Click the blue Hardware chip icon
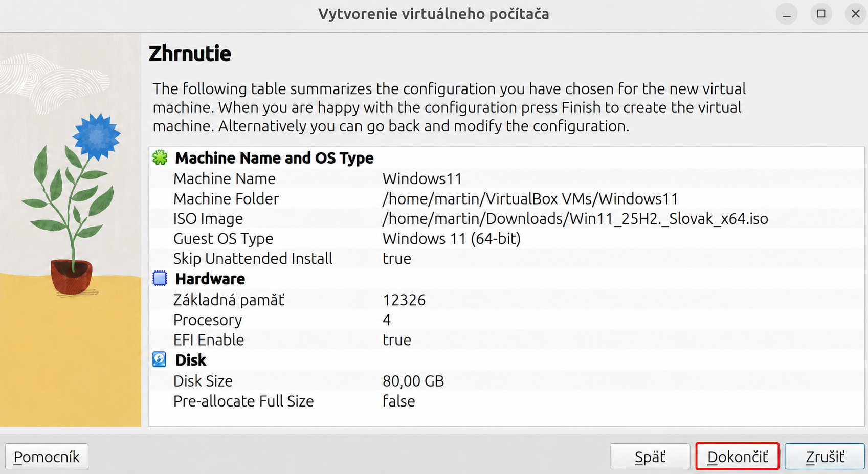The height and width of the screenshot is (474, 868). (x=160, y=279)
